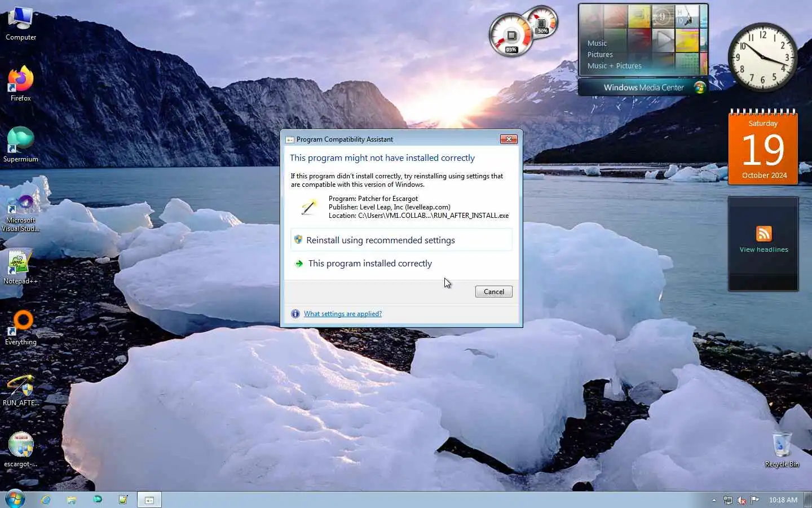Open the What settings are applied link
Screen dimensions: 812x508
pyautogui.click(x=343, y=314)
